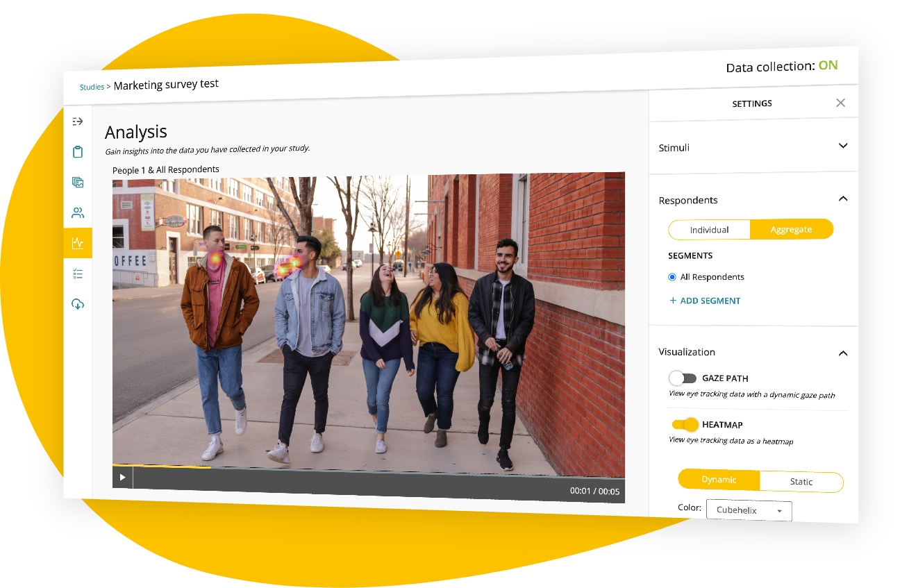Open the checklist icon in sidebar
This screenshot has width=909, height=588.
pyautogui.click(x=78, y=274)
